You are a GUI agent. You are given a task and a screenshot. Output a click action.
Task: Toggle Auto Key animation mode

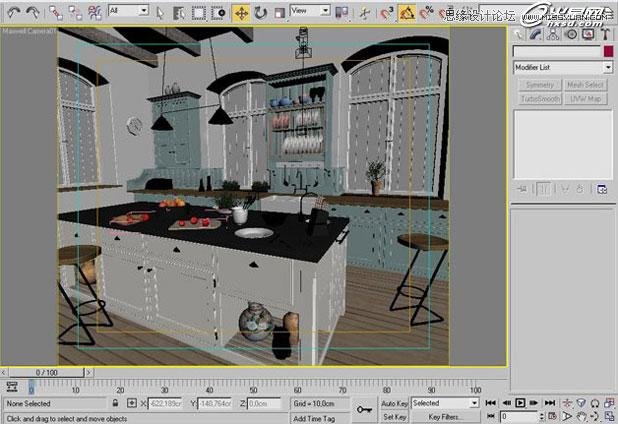[x=393, y=403]
